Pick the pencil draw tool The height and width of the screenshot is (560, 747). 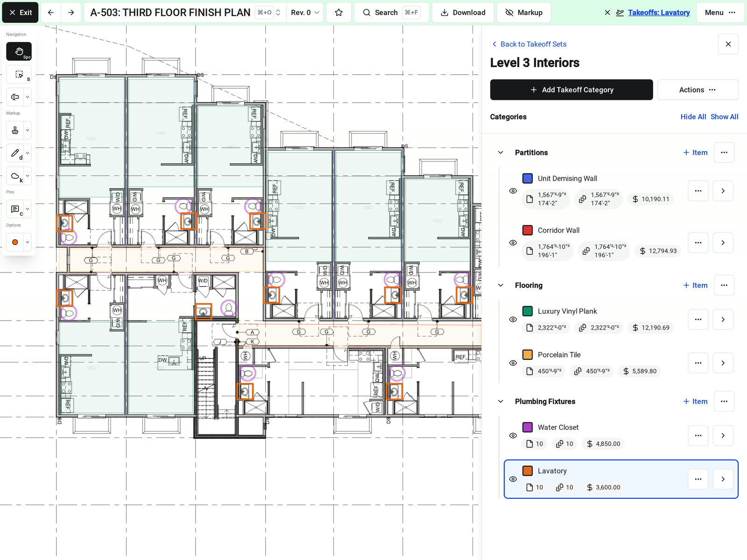(15, 153)
